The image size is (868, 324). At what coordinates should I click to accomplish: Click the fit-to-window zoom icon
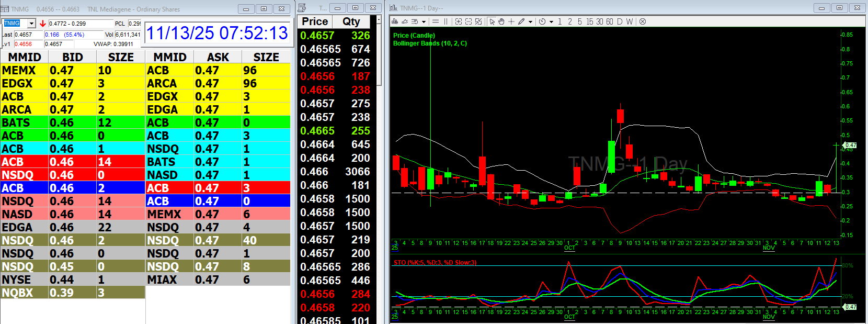478,21
